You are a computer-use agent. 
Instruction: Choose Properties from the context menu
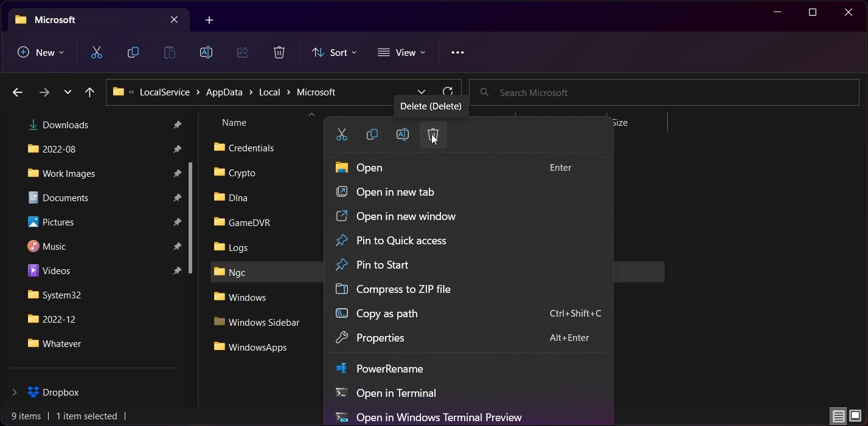[x=380, y=338]
